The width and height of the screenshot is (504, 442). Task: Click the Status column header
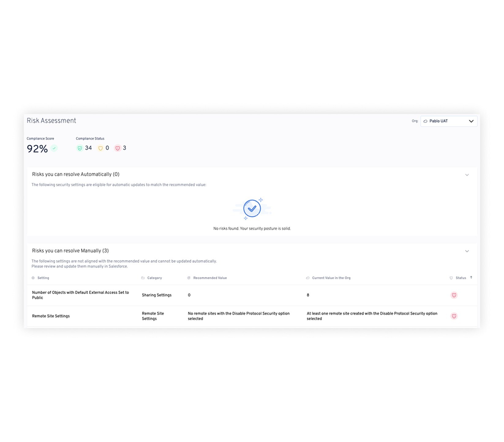(461, 278)
